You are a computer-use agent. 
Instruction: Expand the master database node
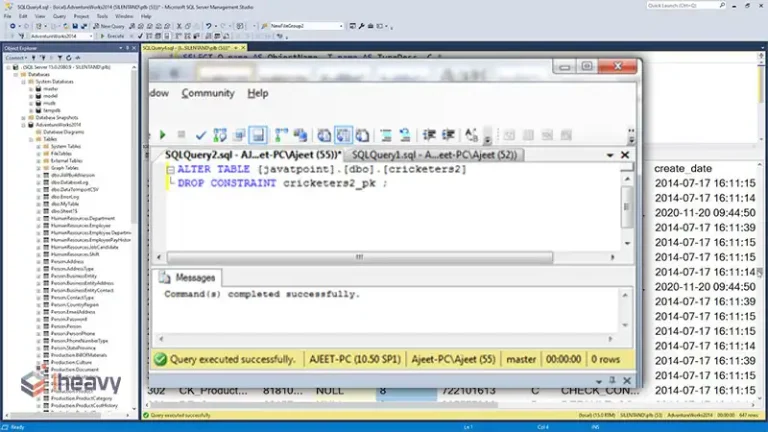[x=31, y=89]
